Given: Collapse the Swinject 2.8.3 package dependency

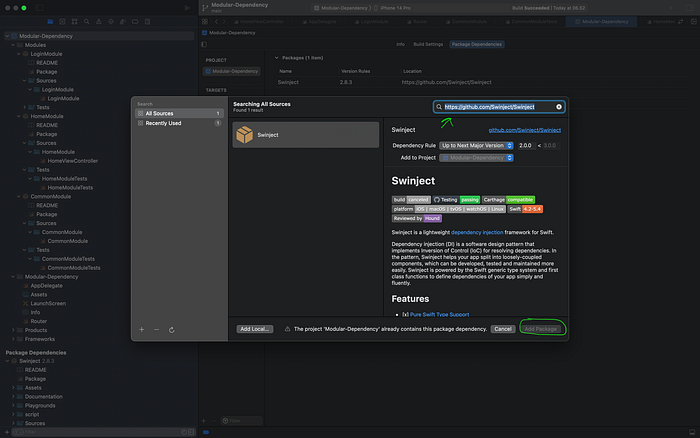Looking at the screenshot, I should (7, 361).
